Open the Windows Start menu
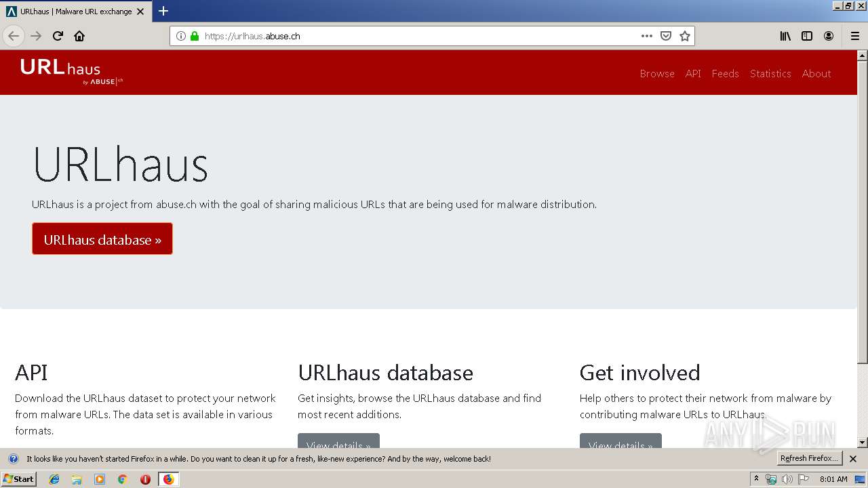The height and width of the screenshot is (488, 868). (19, 479)
